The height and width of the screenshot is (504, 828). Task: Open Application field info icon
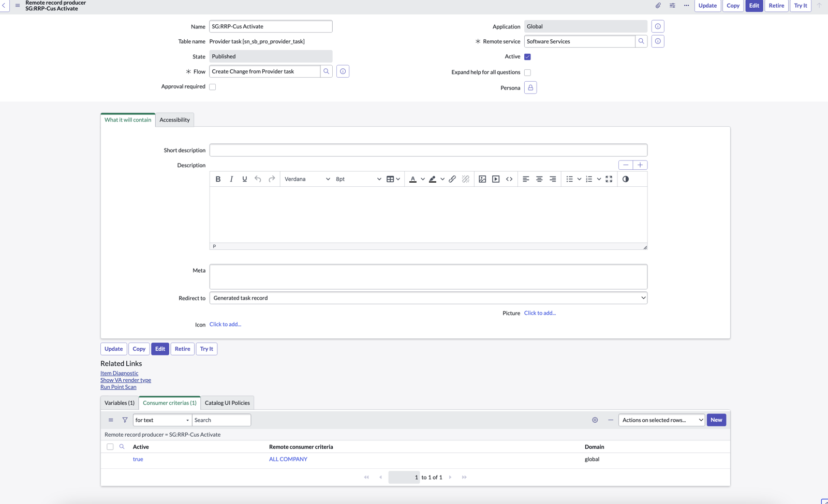[658, 26]
